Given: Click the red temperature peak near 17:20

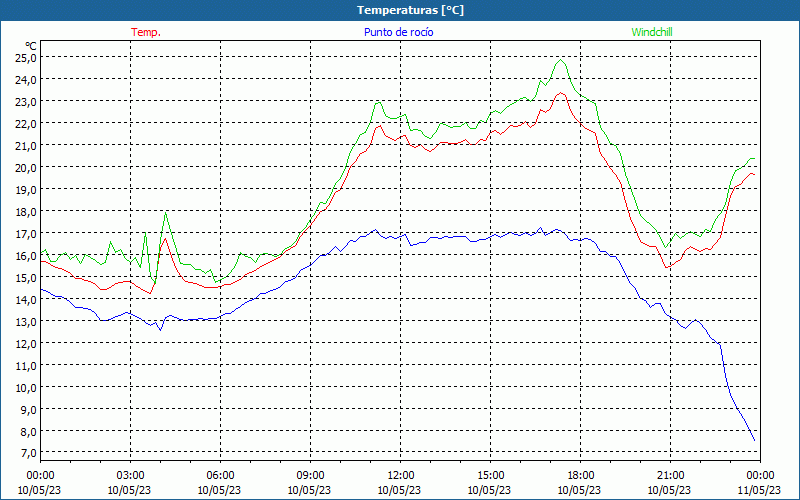Looking at the screenshot, I should tap(561, 92).
